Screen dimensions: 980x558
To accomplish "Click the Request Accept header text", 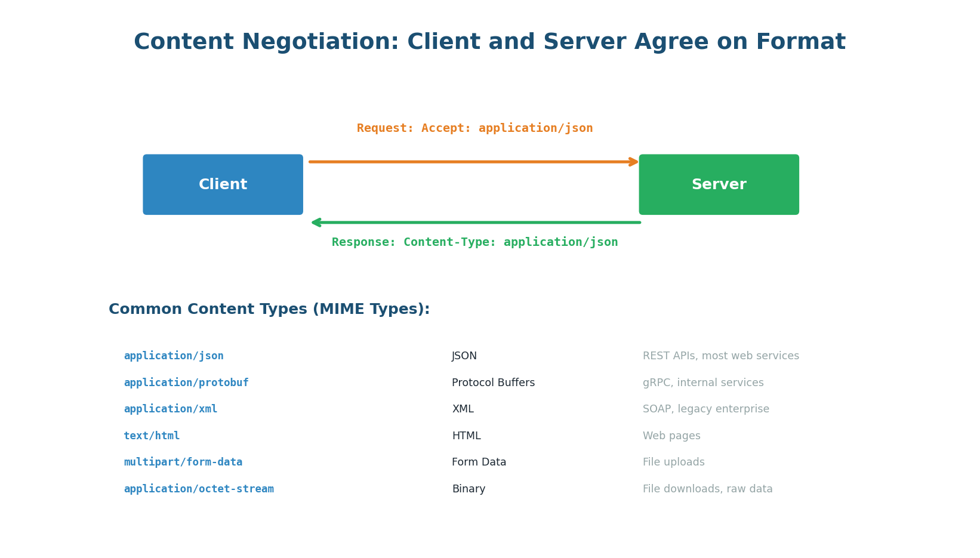I will tap(474, 128).
